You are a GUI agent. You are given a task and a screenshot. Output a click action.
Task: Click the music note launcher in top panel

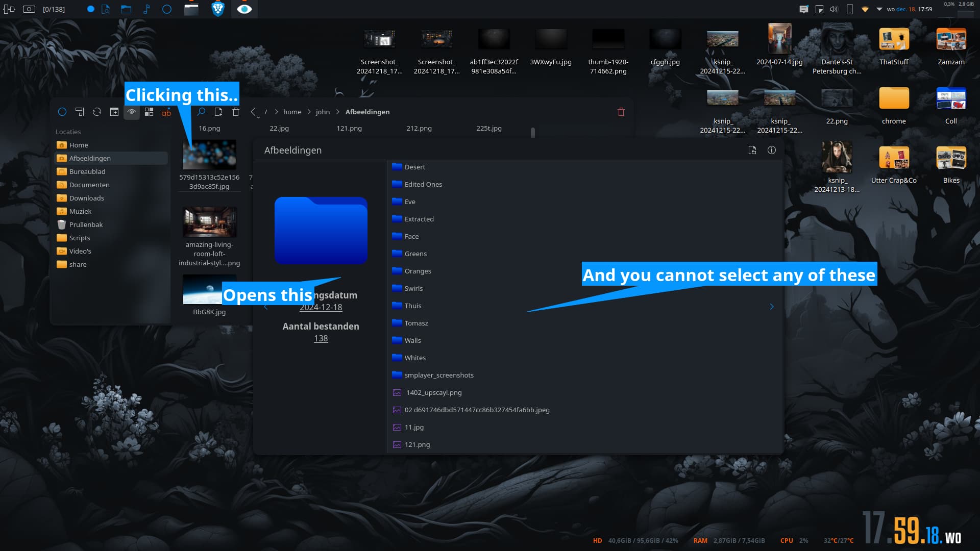(x=146, y=9)
